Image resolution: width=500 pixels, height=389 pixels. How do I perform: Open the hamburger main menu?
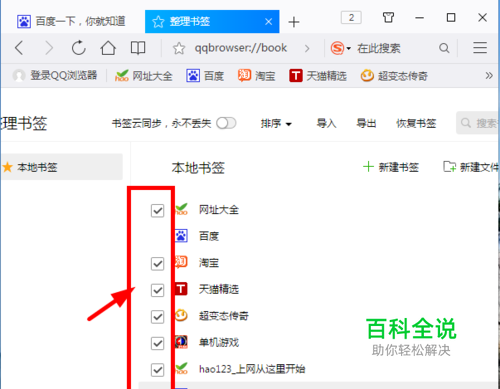tap(480, 48)
